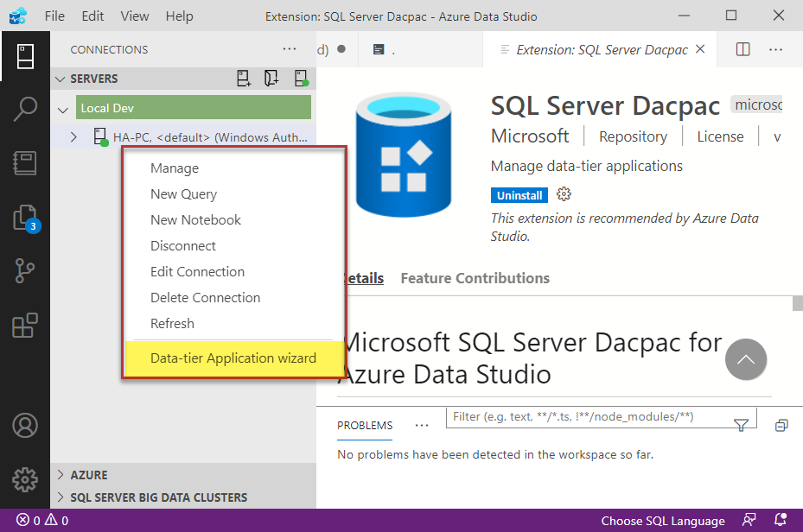Image resolution: width=803 pixels, height=532 pixels.
Task: Click the scroll-to-top round button
Action: click(746, 359)
